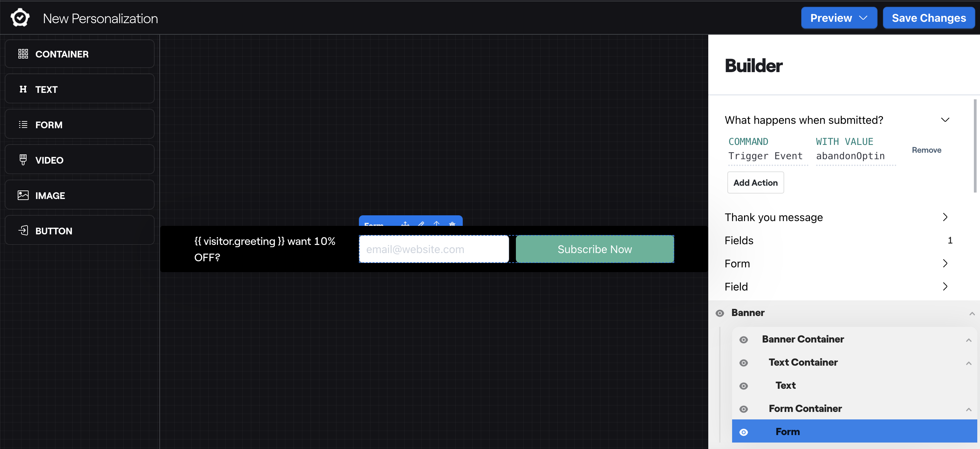Hide the Text layer with eye icon

tap(743, 386)
